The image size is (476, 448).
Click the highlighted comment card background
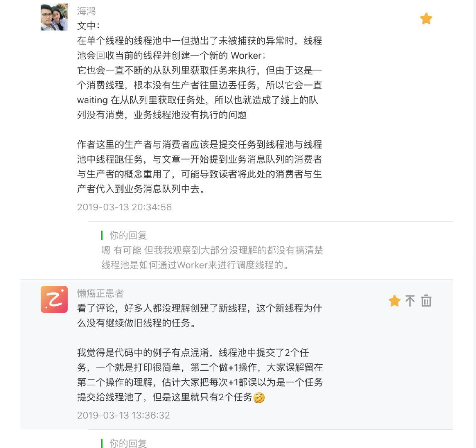[x=237, y=354]
